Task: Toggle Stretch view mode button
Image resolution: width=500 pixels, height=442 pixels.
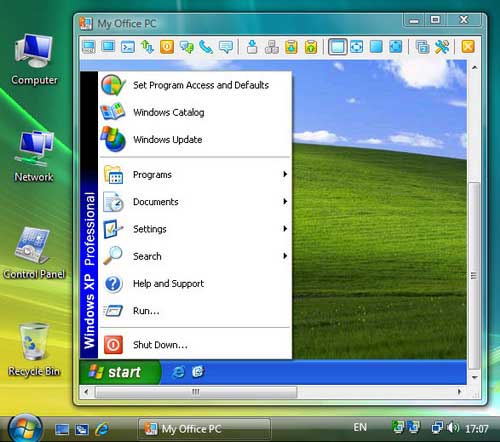Action: tap(357, 47)
